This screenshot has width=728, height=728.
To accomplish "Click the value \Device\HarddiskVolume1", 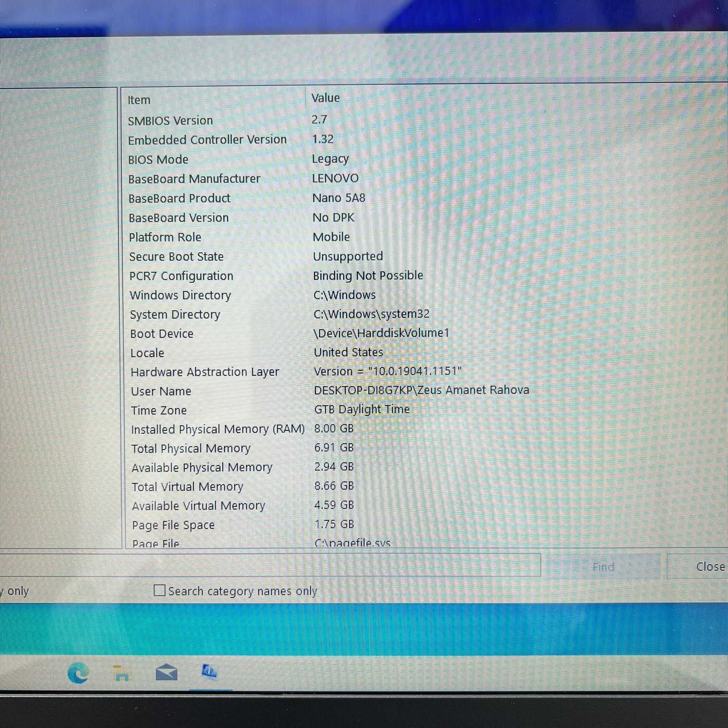I will (x=381, y=333).
